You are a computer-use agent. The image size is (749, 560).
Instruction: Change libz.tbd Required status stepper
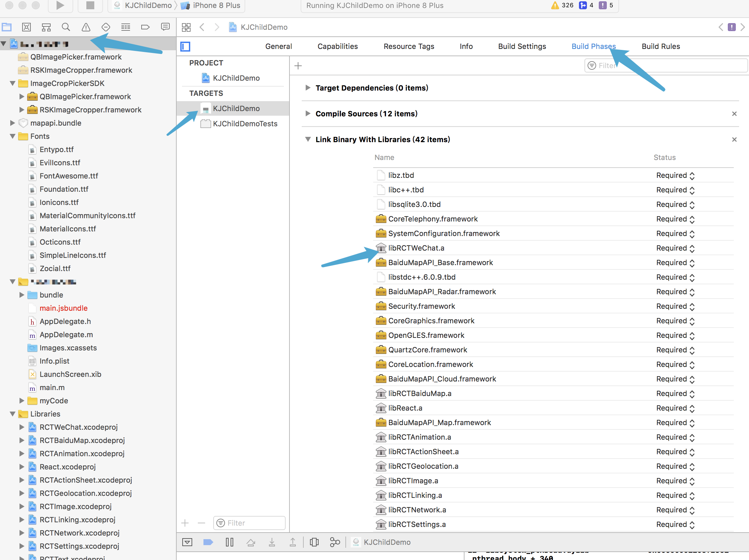tap(692, 176)
